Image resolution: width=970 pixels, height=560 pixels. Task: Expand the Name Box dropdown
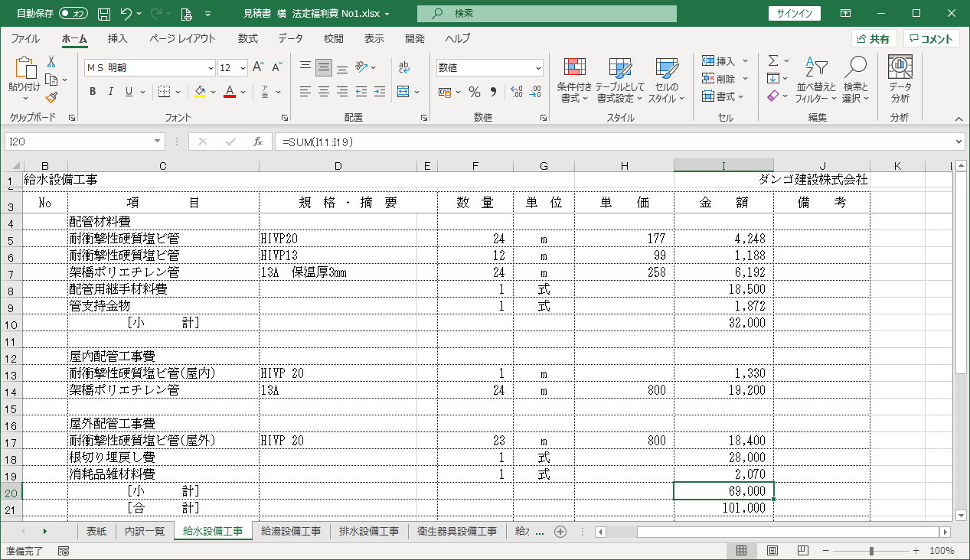click(x=158, y=142)
